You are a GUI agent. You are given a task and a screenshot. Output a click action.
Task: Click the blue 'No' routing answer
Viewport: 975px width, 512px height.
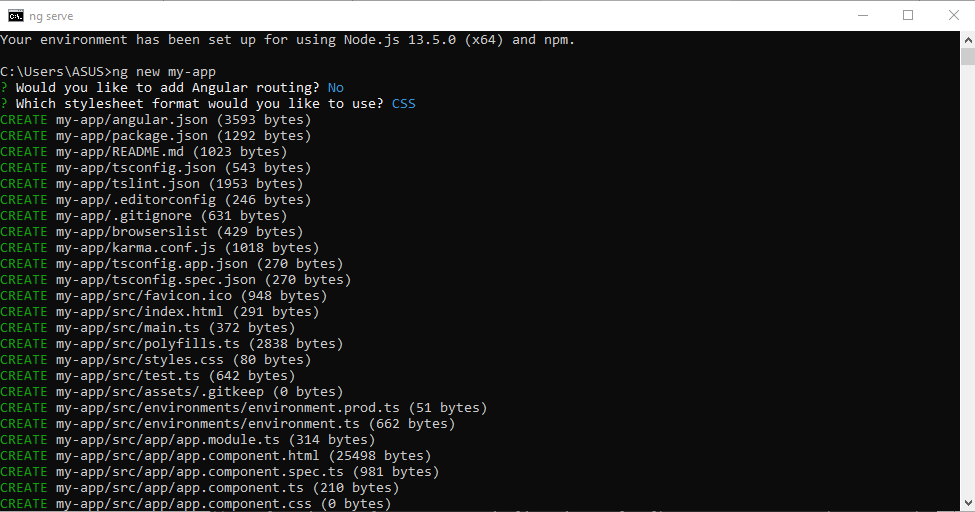click(336, 88)
